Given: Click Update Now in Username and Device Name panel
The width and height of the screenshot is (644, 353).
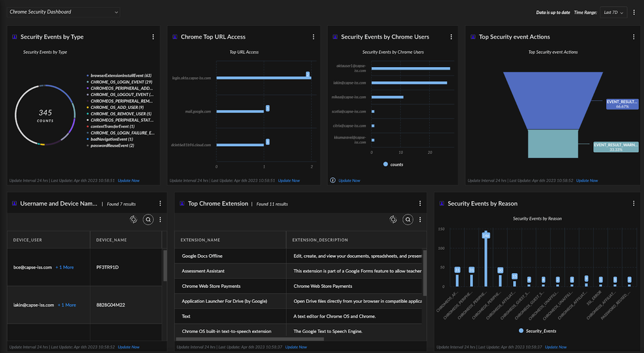Looking at the screenshot, I should point(128,347).
